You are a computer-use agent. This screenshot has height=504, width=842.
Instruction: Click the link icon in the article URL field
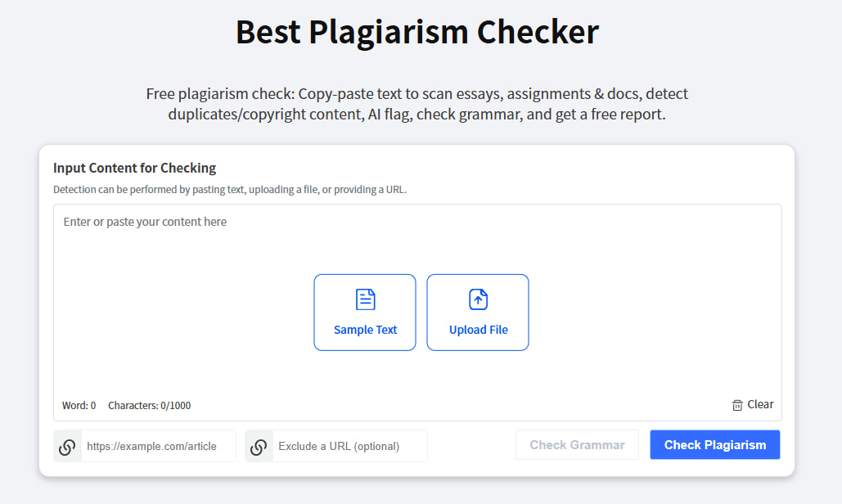[x=67, y=446]
